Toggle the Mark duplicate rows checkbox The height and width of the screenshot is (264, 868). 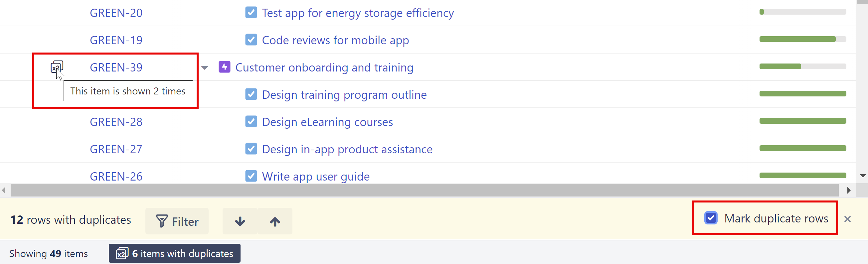pyautogui.click(x=711, y=218)
